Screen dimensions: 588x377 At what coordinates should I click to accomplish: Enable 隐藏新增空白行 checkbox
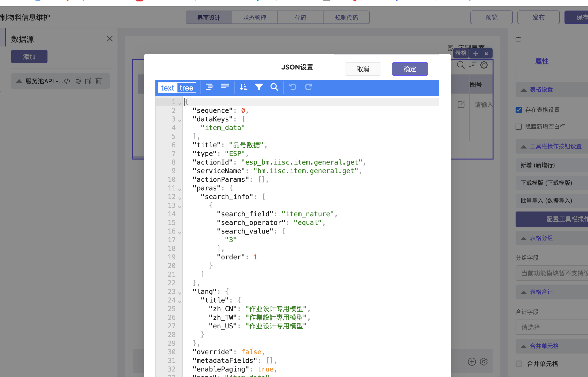tap(519, 126)
